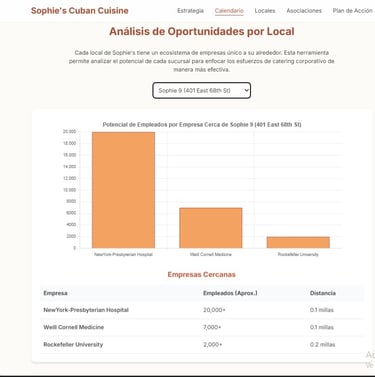The height and width of the screenshot is (377, 375).
Task: Click the 7,000+ employees cell
Action: (212, 327)
